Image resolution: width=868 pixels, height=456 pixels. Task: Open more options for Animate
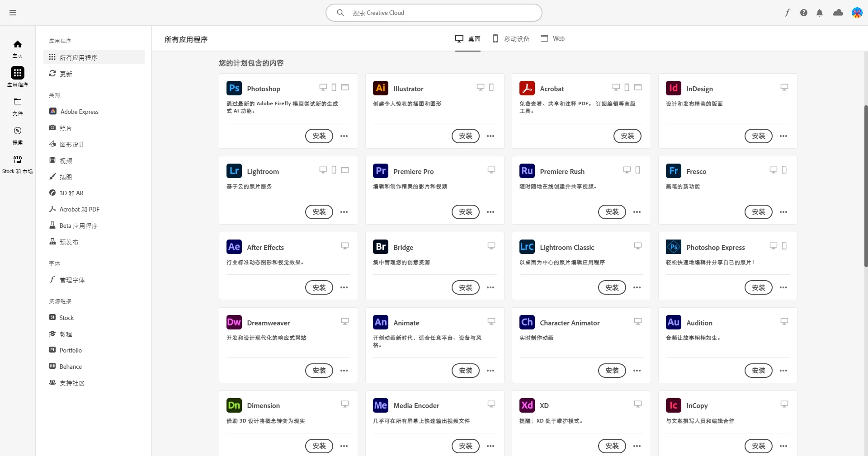pos(491,371)
